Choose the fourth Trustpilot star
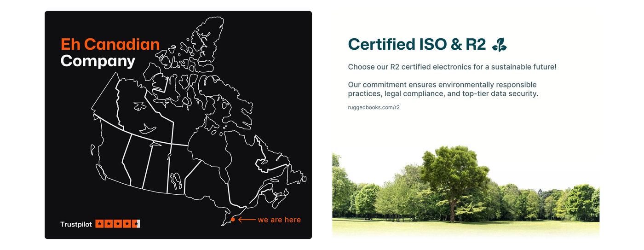This screenshot has width=644, height=250. tap(127, 224)
